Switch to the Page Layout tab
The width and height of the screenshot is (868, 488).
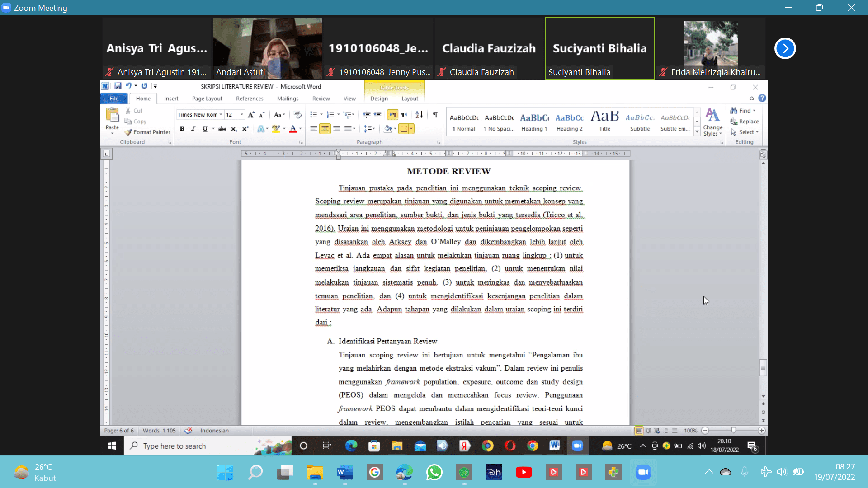pos(207,99)
